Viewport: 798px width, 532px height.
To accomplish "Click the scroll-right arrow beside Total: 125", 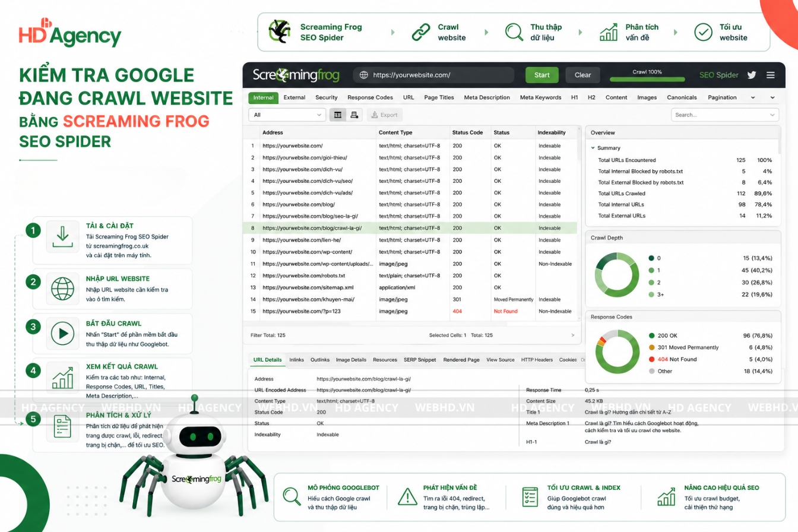I will pos(572,335).
